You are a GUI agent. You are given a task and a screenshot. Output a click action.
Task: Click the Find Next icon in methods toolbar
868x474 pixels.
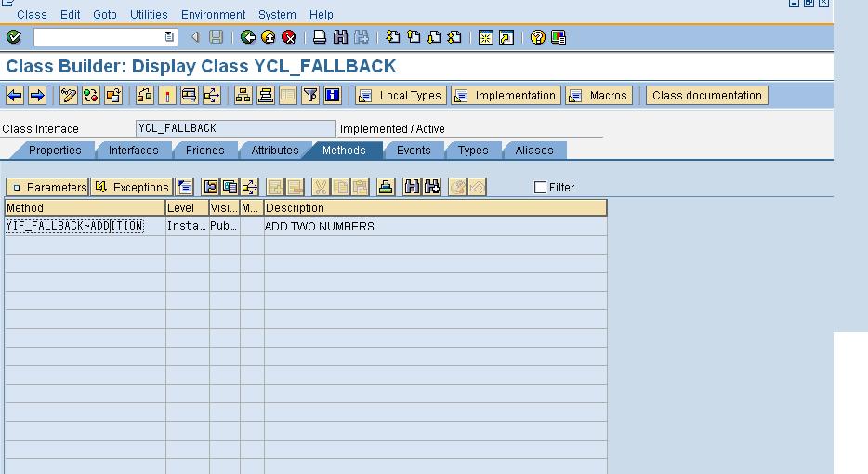432,187
